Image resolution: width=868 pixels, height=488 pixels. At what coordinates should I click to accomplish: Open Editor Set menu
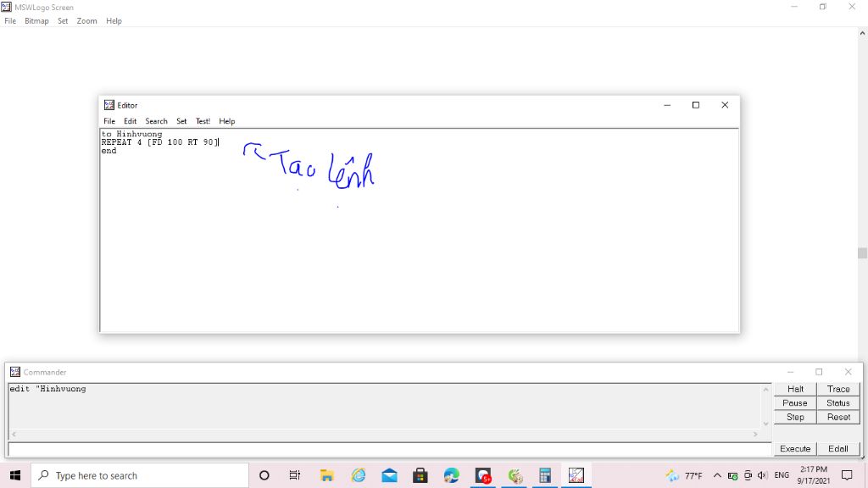[x=181, y=121]
